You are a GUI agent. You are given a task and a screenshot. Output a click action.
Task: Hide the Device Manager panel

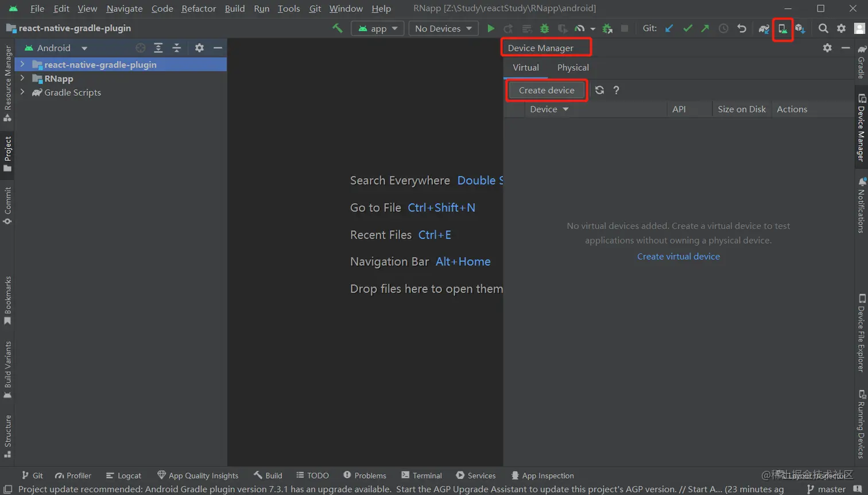click(846, 48)
